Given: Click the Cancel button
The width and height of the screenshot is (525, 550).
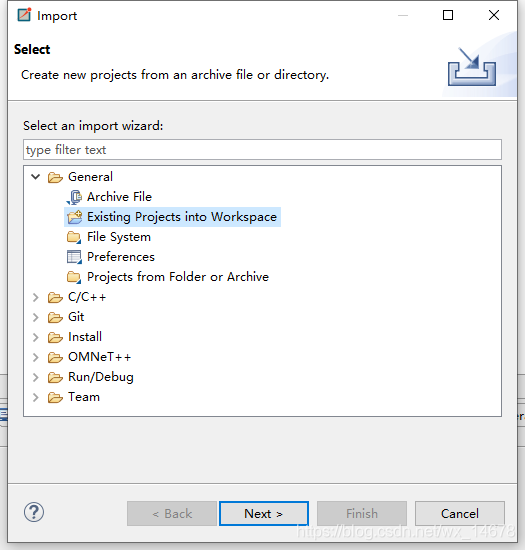Looking at the screenshot, I should click(x=460, y=514).
